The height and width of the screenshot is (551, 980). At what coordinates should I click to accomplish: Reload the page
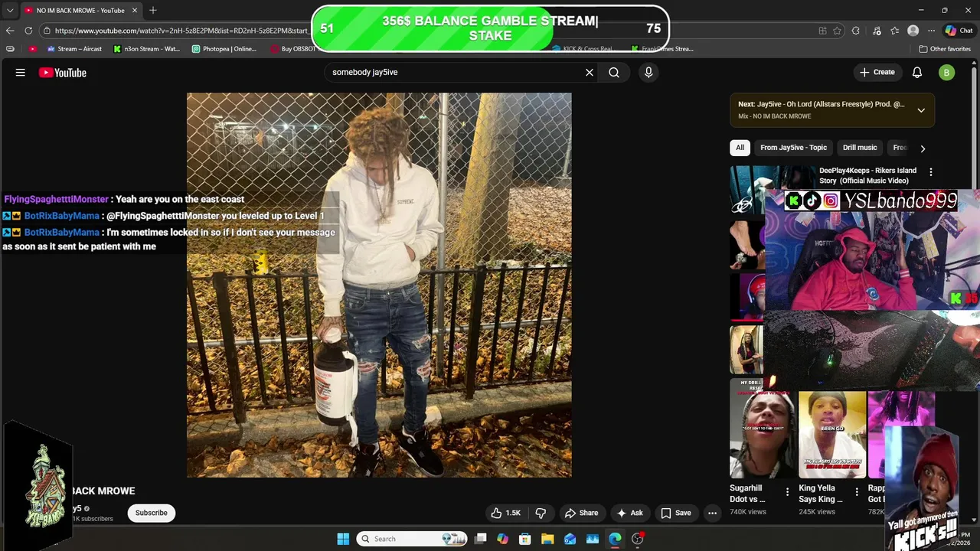coord(28,31)
